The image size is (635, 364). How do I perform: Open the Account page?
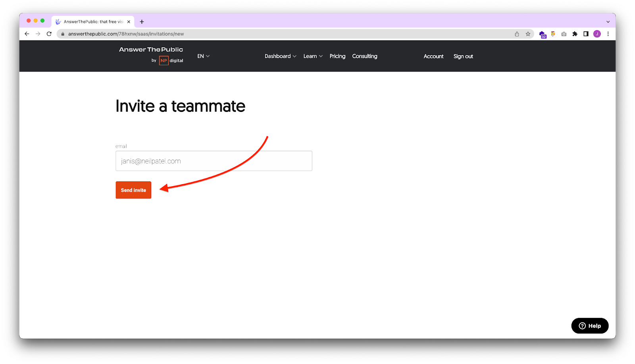click(433, 56)
